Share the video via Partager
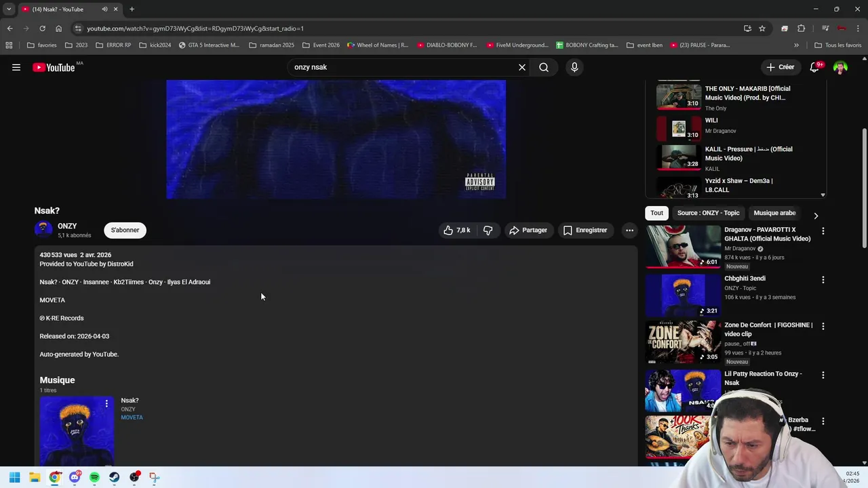The image size is (868, 488). click(x=528, y=230)
